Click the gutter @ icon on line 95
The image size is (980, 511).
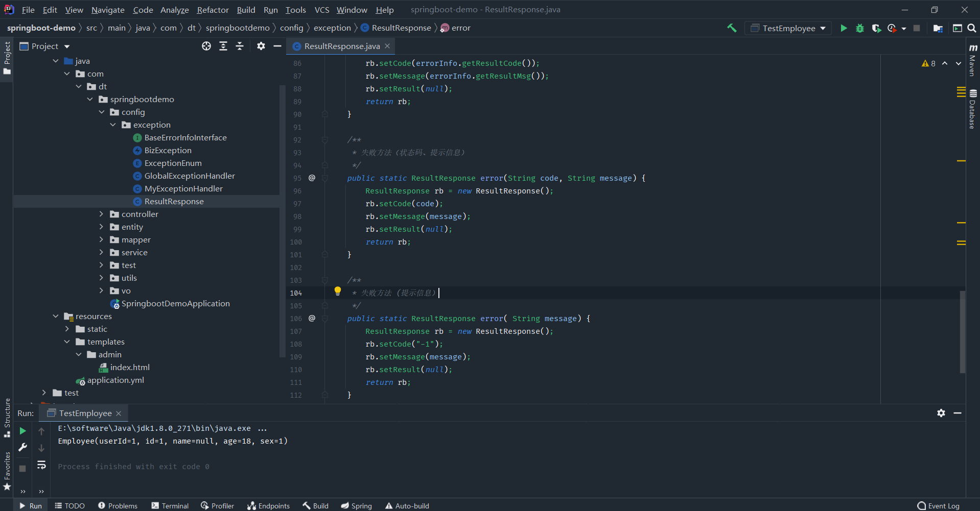tap(312, 178)
